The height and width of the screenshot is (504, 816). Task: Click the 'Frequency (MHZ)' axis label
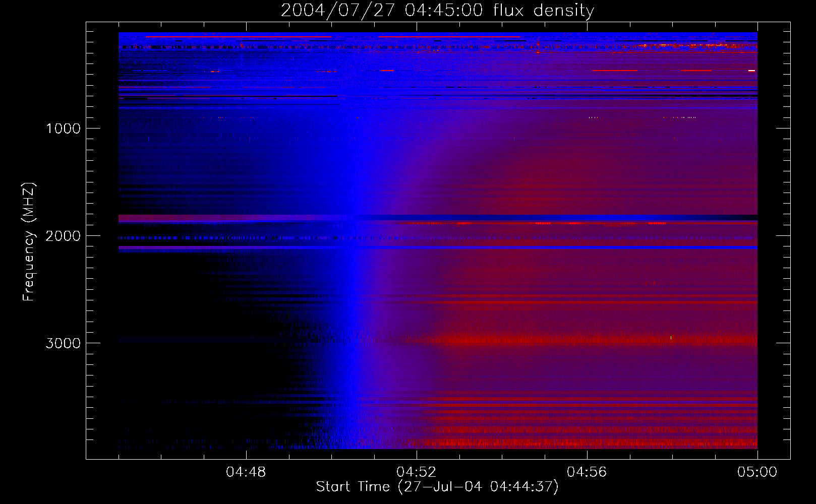(29, 242)
